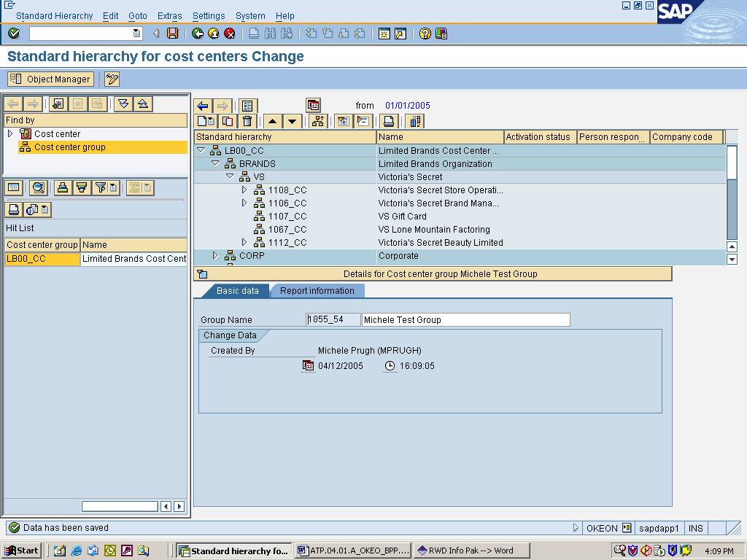Open the column configuration icon
747x560 pixels.
click(415, 122)
